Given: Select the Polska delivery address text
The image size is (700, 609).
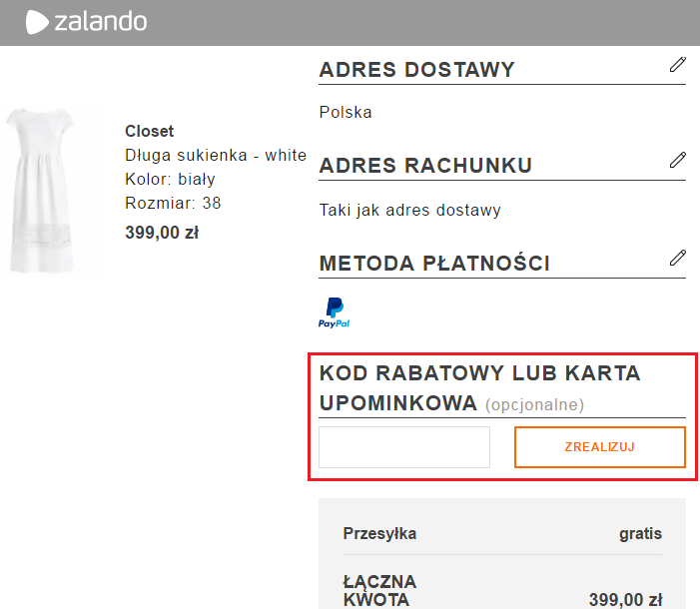Looking at the screenshot, I should point(346,112).
